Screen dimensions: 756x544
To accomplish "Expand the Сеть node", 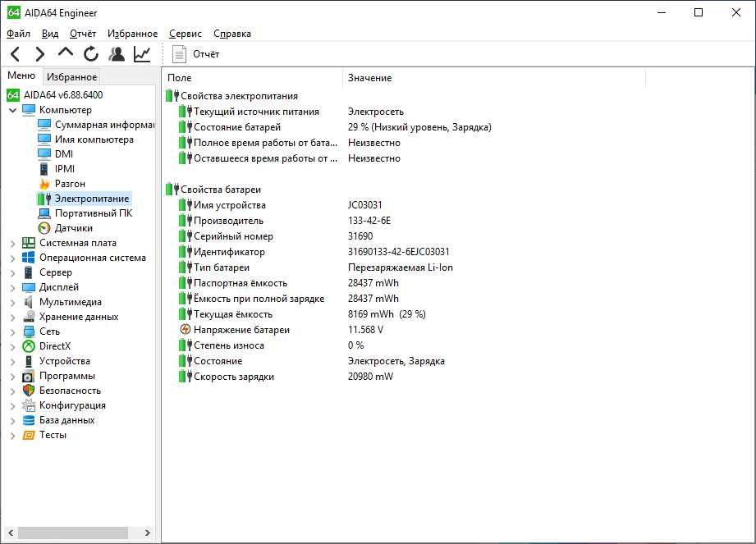I will tap(12, 332).
